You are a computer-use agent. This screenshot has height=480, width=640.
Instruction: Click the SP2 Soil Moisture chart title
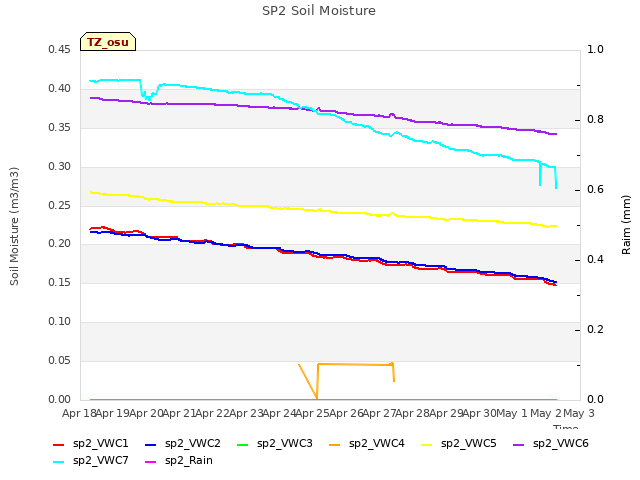(x=319, y=11)
